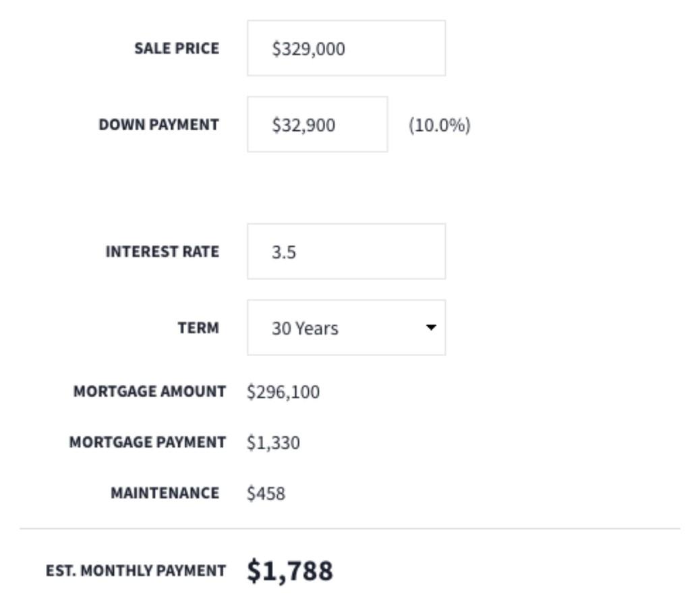This screenshot has width=700, height=607.
Task: Focus the Down Payment input box
Action: (x=317, y=125)
